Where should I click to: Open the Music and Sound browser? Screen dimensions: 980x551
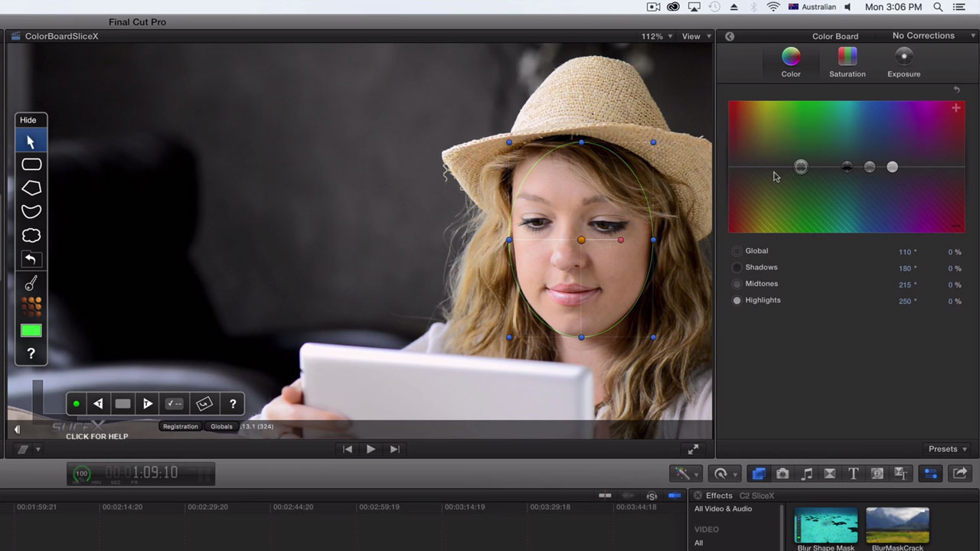(x=806, y=474)
